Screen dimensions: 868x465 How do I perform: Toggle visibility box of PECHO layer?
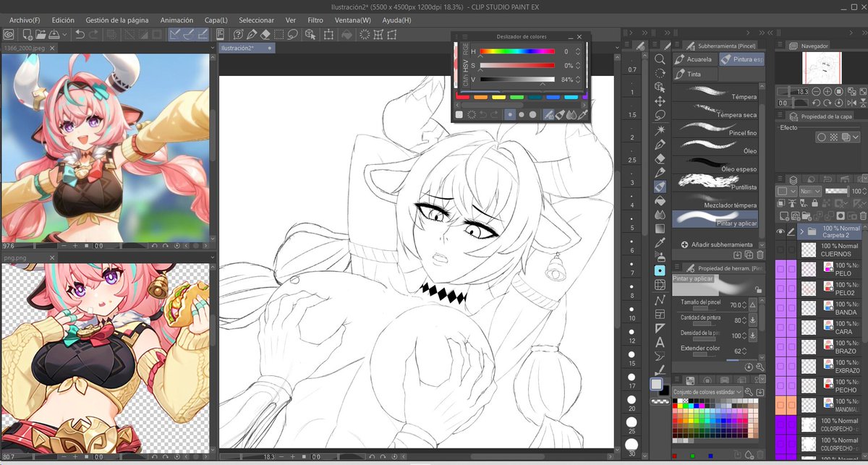780,385
